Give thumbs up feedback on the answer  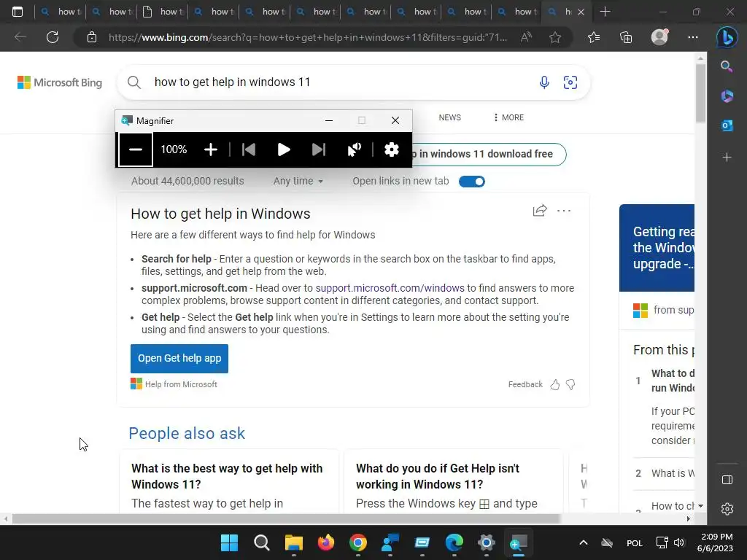click(555, 385)
